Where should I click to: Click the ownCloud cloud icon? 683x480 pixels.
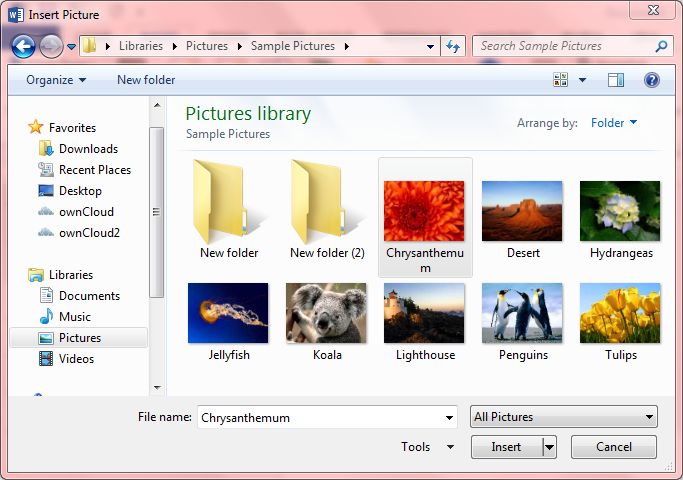[x=46, y=212]
